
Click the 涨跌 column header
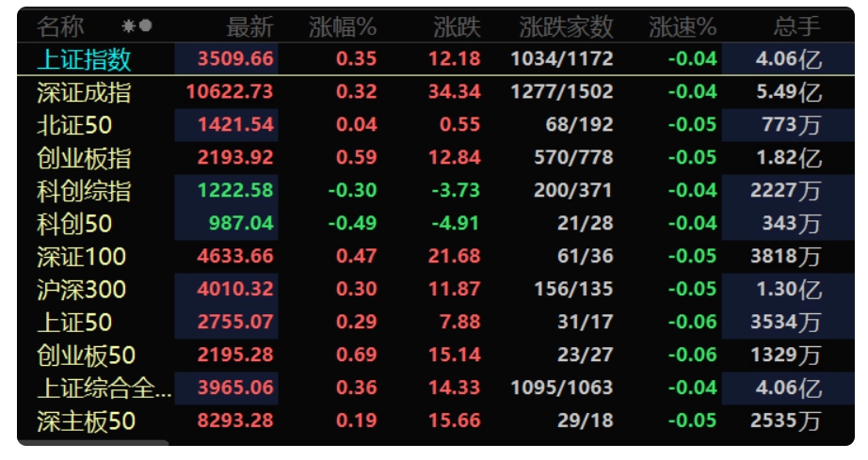point(458,26)
